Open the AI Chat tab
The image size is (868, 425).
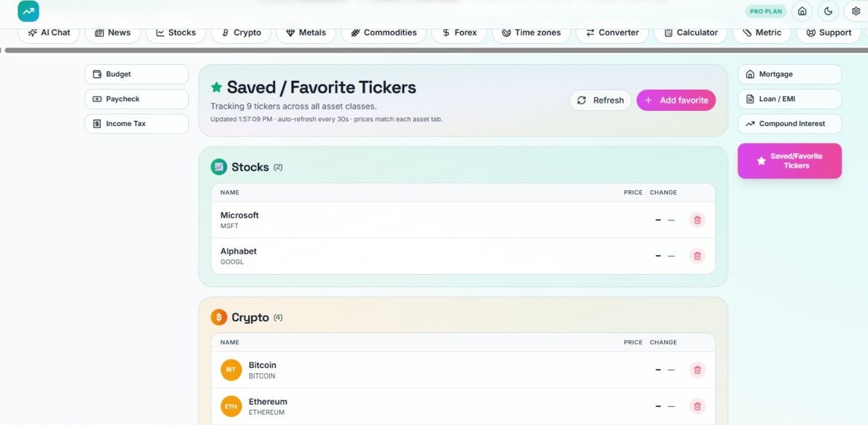49,33
